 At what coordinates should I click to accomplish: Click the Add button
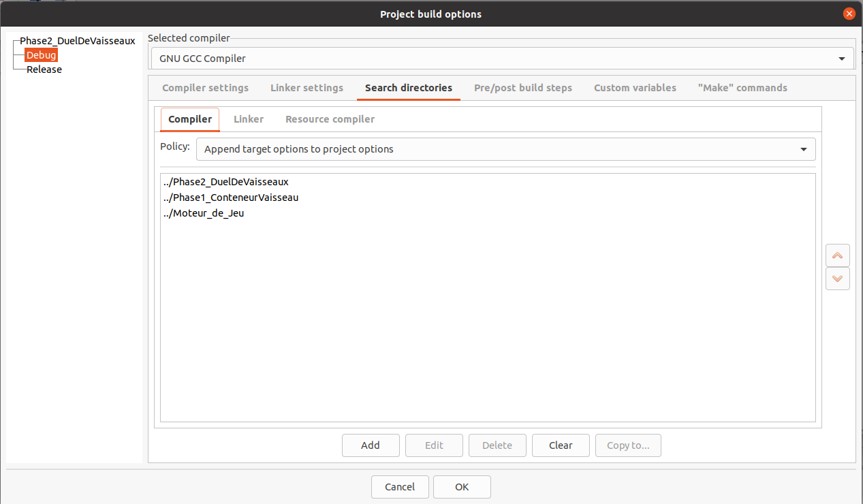(371, 445)
